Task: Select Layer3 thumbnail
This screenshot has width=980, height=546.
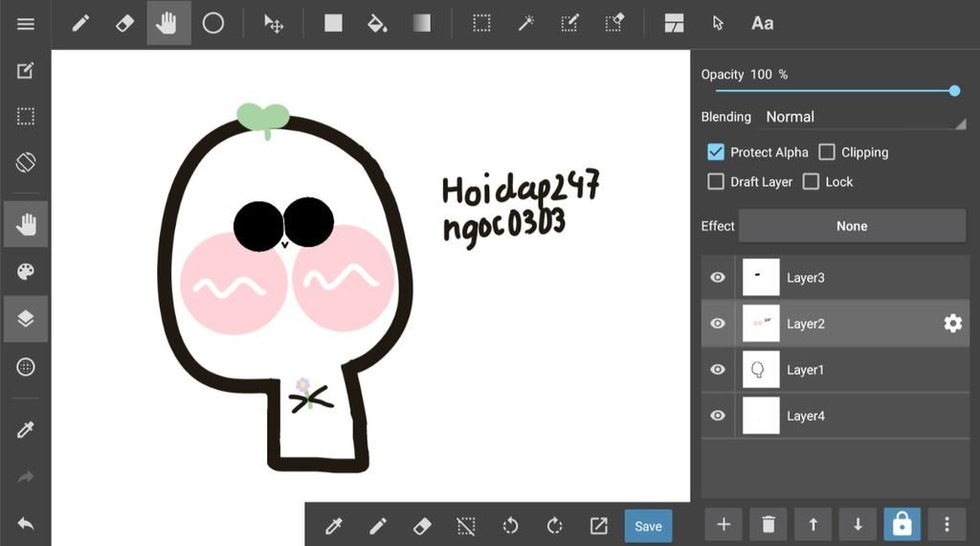Action: click(x=761, y=277)
